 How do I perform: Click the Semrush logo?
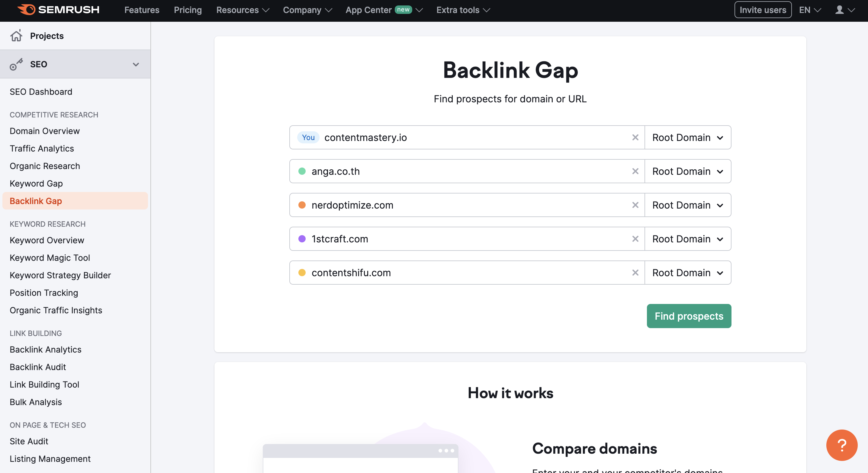coord(58,10)
